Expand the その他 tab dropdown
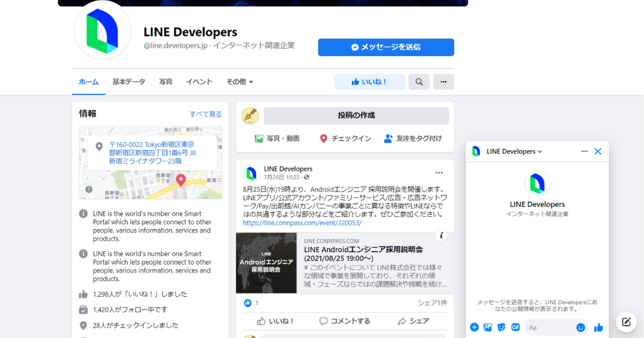Screen dimensions: 644x338 (x=239, y=82)
